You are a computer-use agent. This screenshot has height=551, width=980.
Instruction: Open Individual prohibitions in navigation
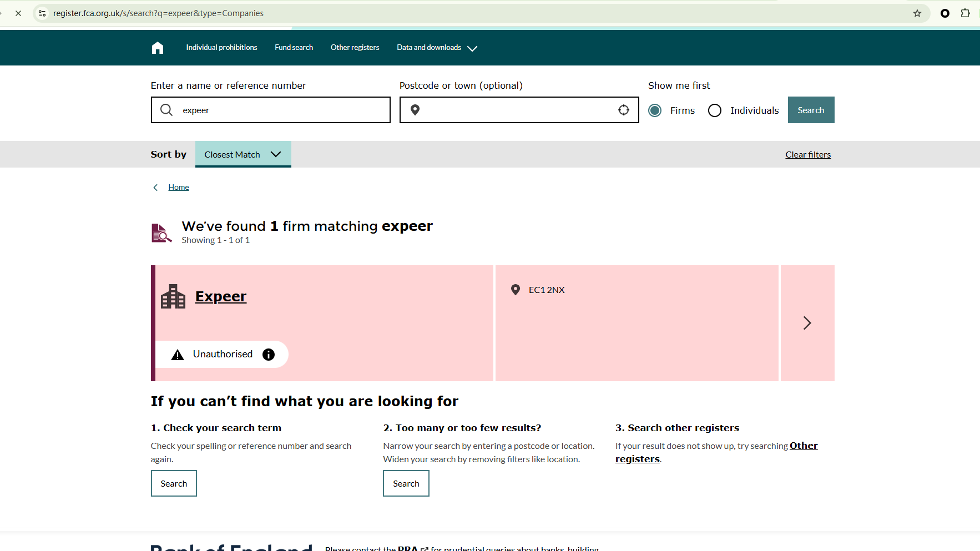click(221, 48)
